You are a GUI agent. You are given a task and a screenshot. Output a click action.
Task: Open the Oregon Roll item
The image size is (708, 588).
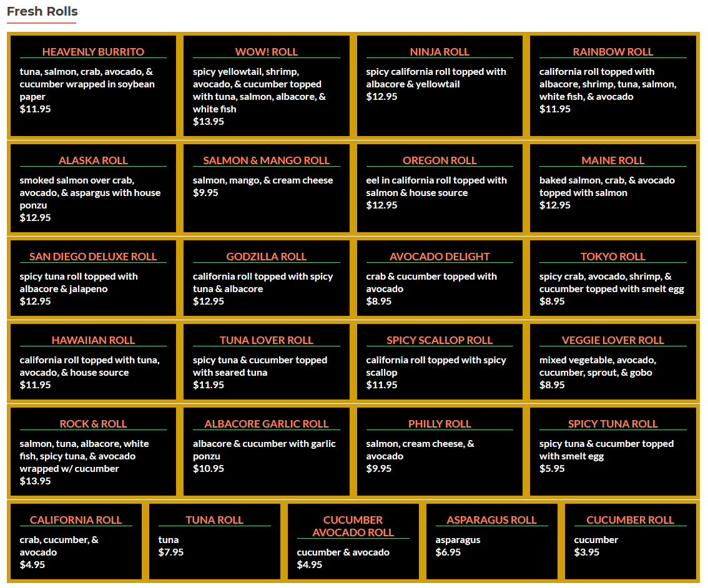(x=440, y=160)
